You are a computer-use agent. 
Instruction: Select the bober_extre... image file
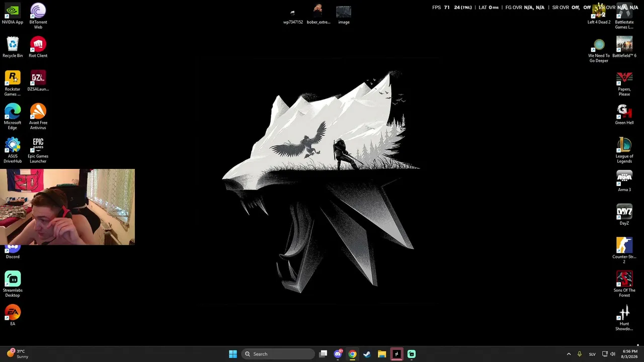318,15
